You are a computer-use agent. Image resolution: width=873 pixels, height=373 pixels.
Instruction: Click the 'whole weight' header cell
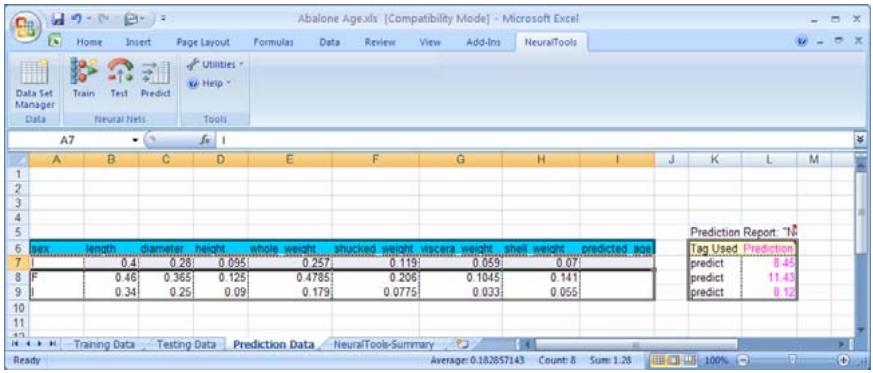coord(290,248)
